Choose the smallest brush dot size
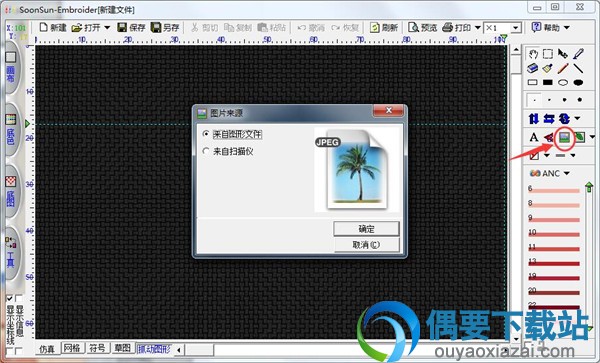 tap(534, 100)
